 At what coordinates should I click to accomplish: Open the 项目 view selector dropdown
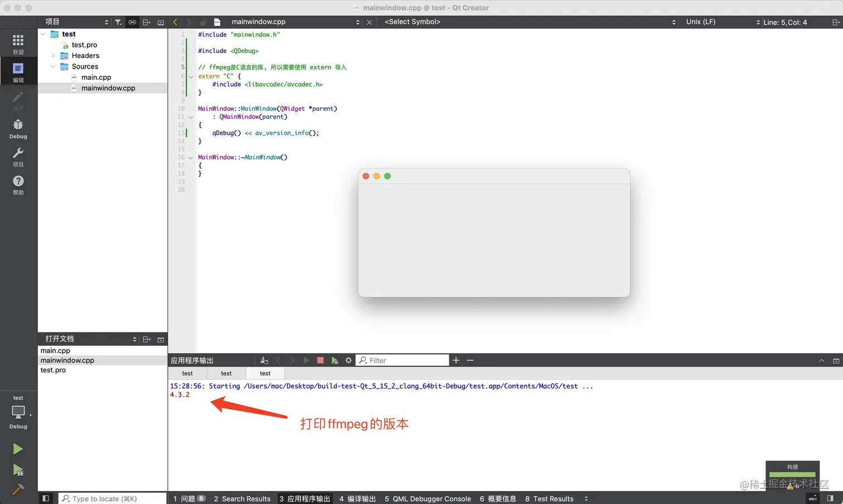[77, 22]
